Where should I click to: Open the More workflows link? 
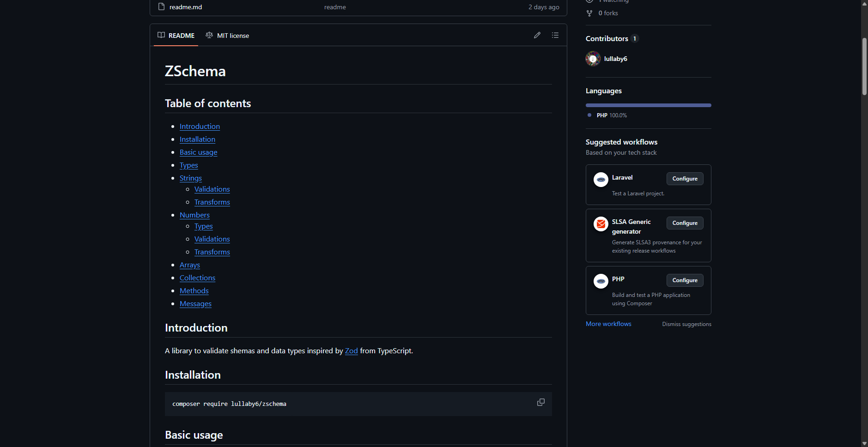(608, 324)
